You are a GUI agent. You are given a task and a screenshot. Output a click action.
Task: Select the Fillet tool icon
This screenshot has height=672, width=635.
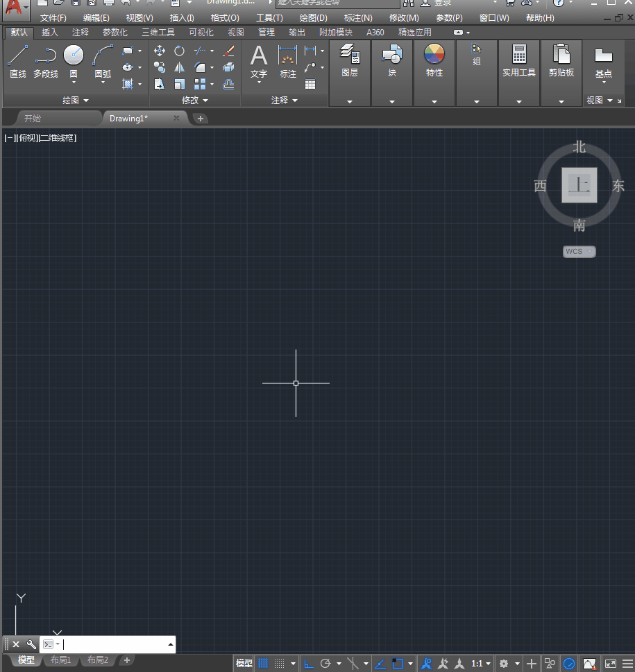[x=200, y=67]
